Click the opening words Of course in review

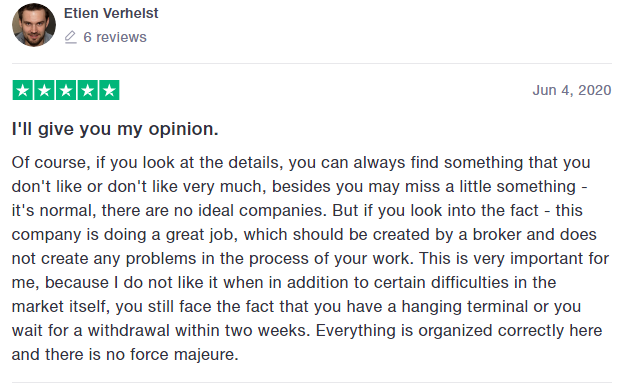click(51, 163)
